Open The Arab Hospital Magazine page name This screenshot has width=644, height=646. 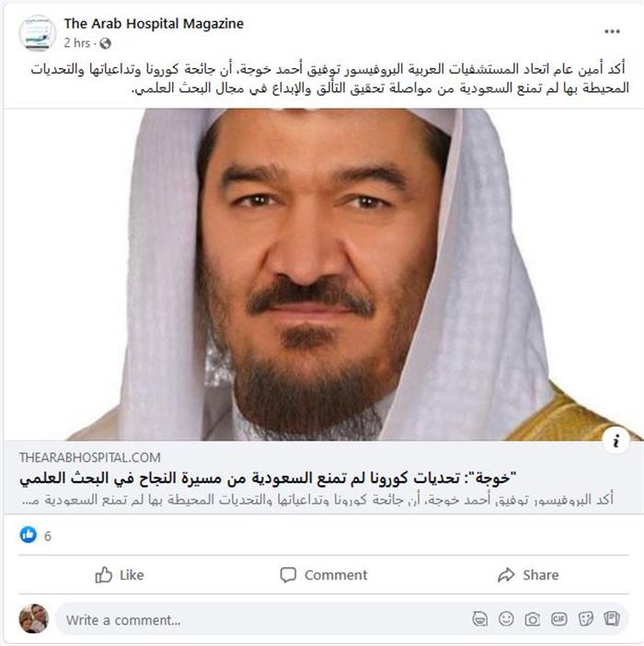tap(154, 24)
